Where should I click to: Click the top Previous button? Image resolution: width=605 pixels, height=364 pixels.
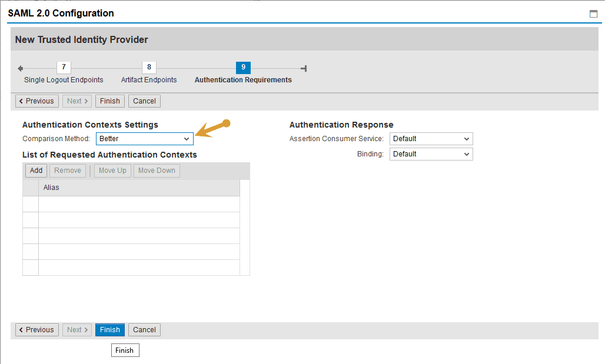pyautogui.click(x=36, y=101)
